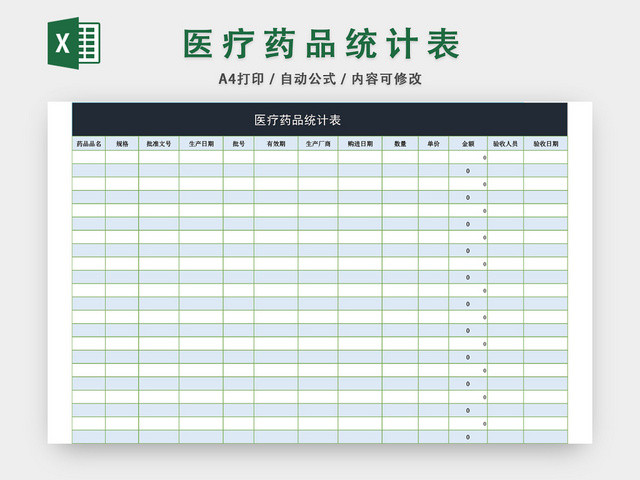This screenshot has height=480, width=640.
Task: Click the 内容可修改 subtitle text
Action: (x=387, y=79)
